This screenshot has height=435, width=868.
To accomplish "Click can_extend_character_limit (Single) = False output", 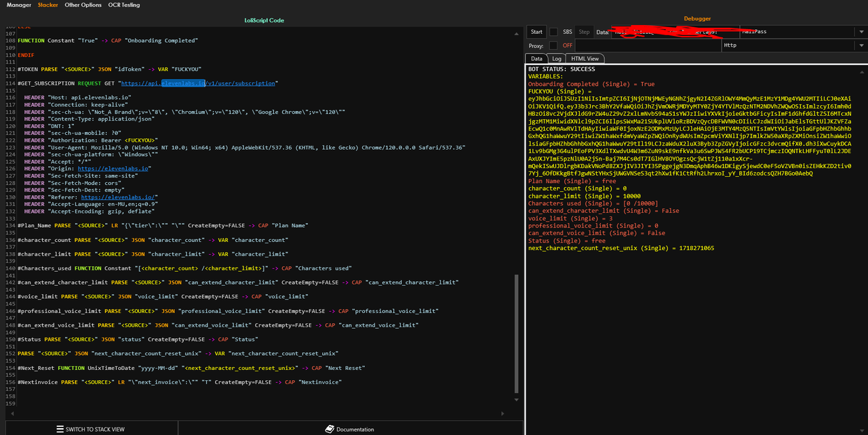I will click(604, 211).
